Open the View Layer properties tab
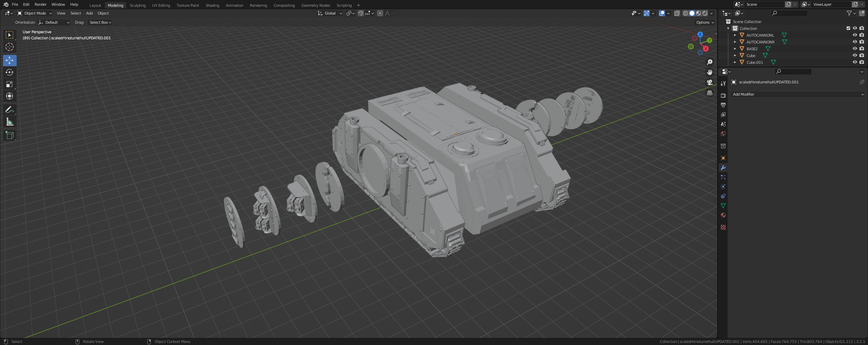 coord(723,115)
